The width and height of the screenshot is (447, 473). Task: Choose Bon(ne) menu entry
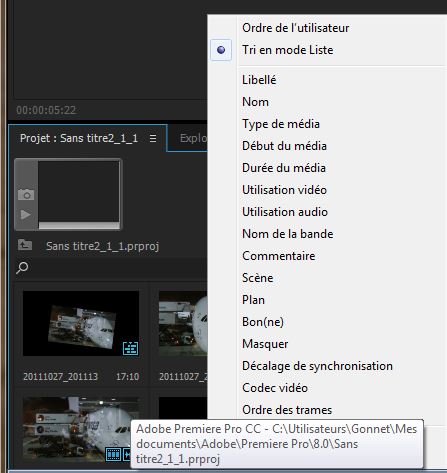[263, 322]
